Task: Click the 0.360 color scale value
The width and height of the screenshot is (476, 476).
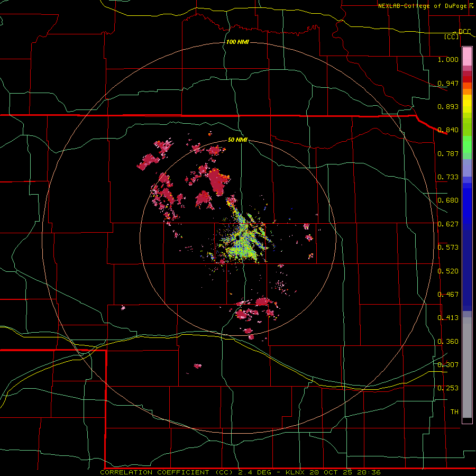Action: click(448, 342)
